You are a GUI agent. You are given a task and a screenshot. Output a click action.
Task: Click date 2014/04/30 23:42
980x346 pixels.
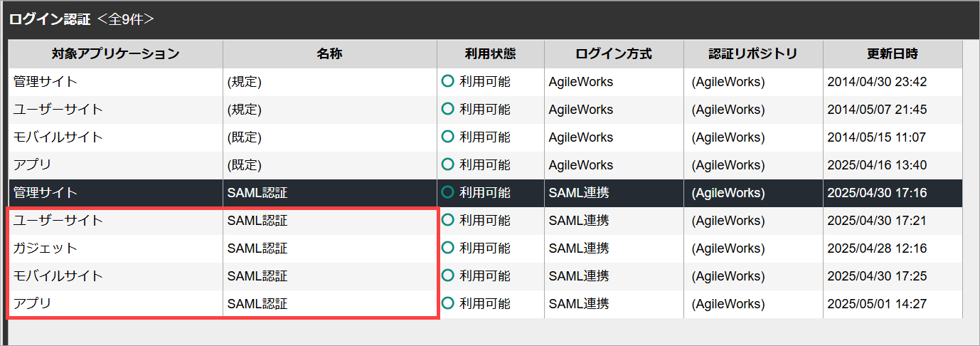[x=877, y=82]
